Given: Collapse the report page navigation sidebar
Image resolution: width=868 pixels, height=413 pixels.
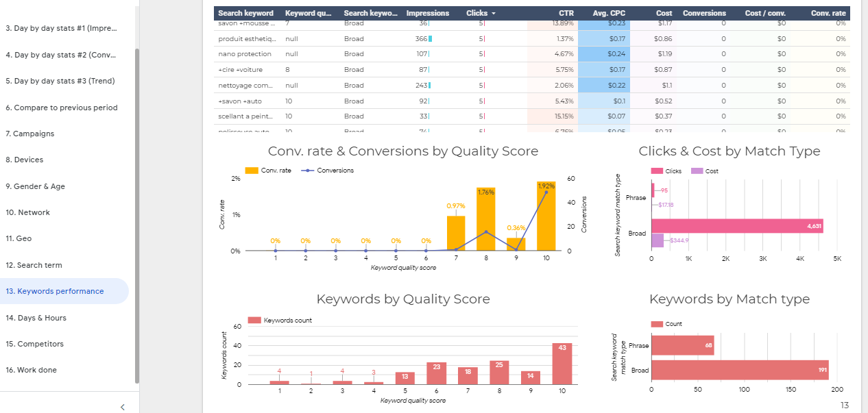Looking at the screenshot, I should click(122, 407).
